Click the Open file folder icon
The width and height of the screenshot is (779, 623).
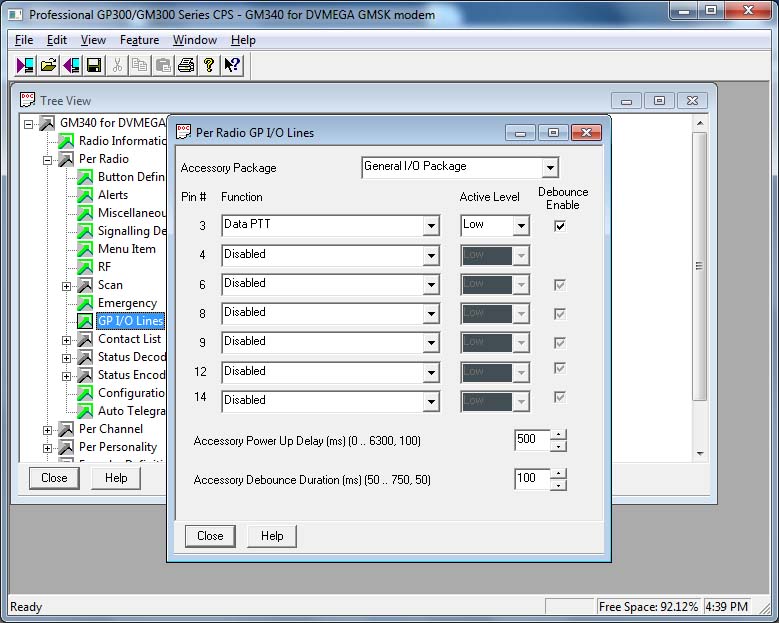[48, 65]
